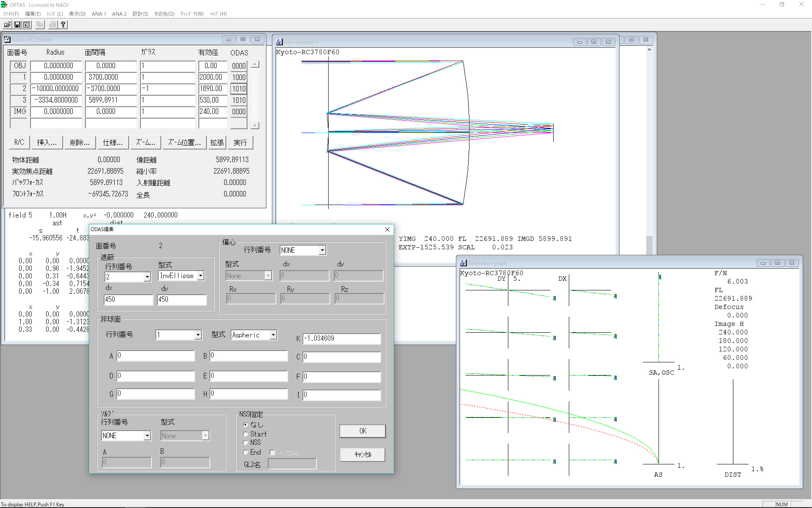Viewport: 812px width, 508px height.
Task: Click the Help question mark icon
Action: [63, 25]
